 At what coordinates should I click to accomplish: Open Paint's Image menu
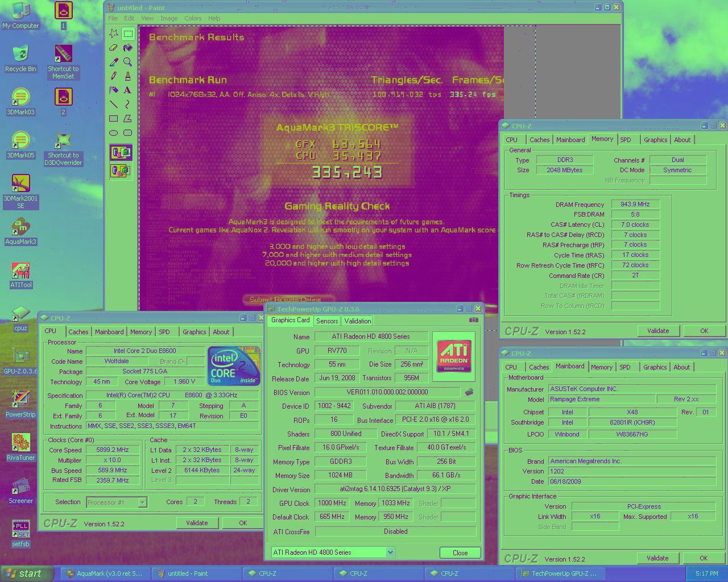tap(169, 18)
